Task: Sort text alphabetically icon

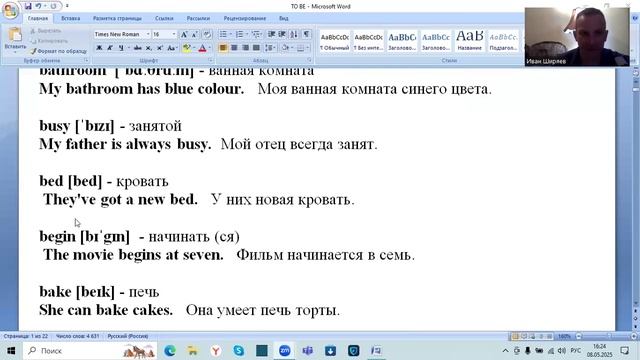Action: 294,34
